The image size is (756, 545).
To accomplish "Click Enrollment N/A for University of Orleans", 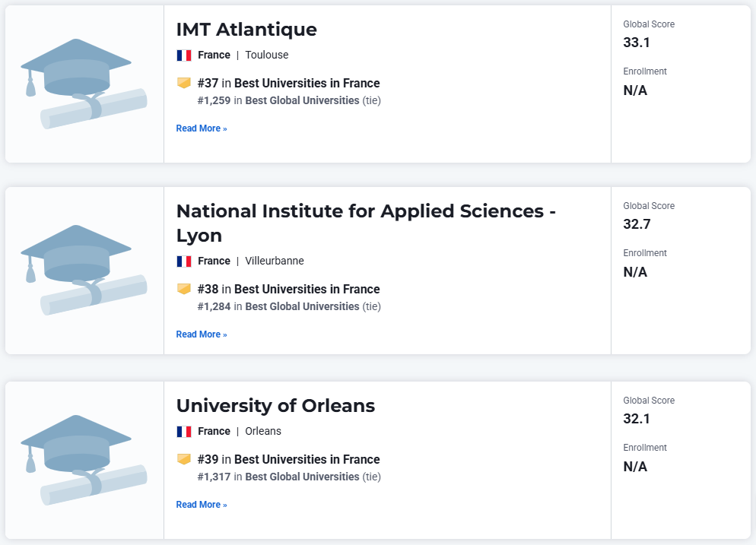I will click(x=635, y=467).
